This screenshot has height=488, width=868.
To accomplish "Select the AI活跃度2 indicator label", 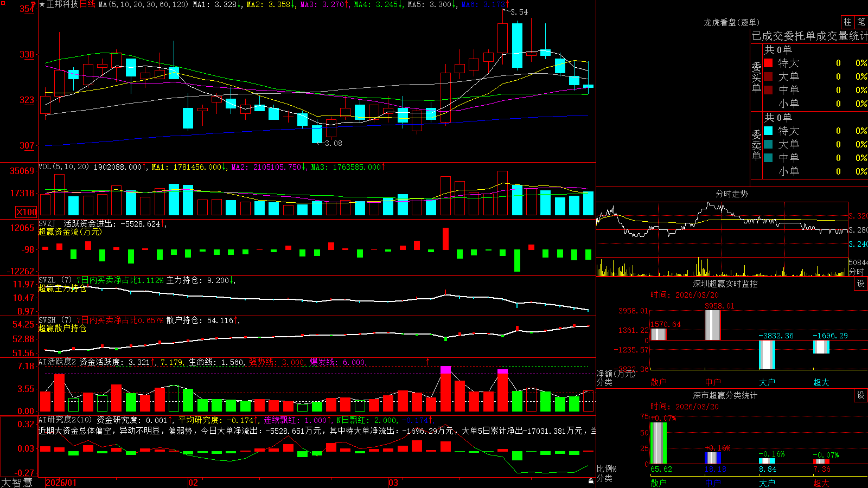I will coord(58,362).
